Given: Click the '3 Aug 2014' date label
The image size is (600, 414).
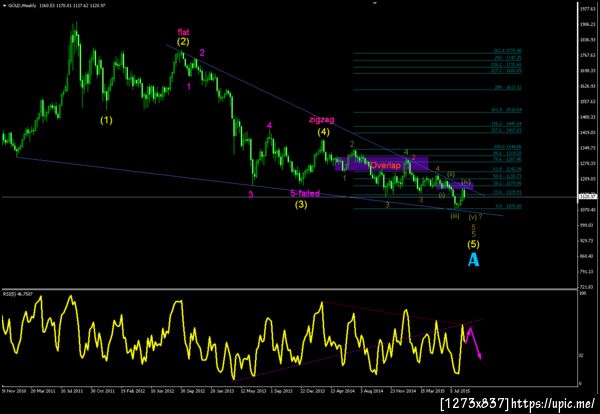Looking at the screenshot, I should 372,391.
